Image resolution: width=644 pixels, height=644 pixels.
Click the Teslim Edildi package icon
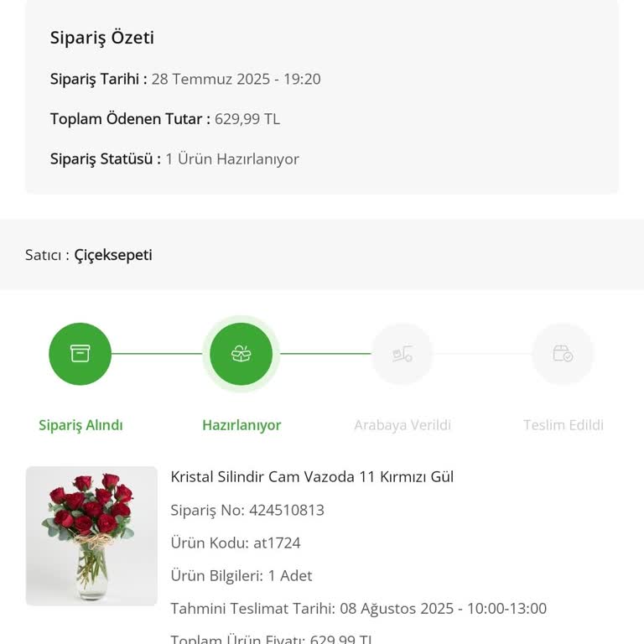point(563,354)
